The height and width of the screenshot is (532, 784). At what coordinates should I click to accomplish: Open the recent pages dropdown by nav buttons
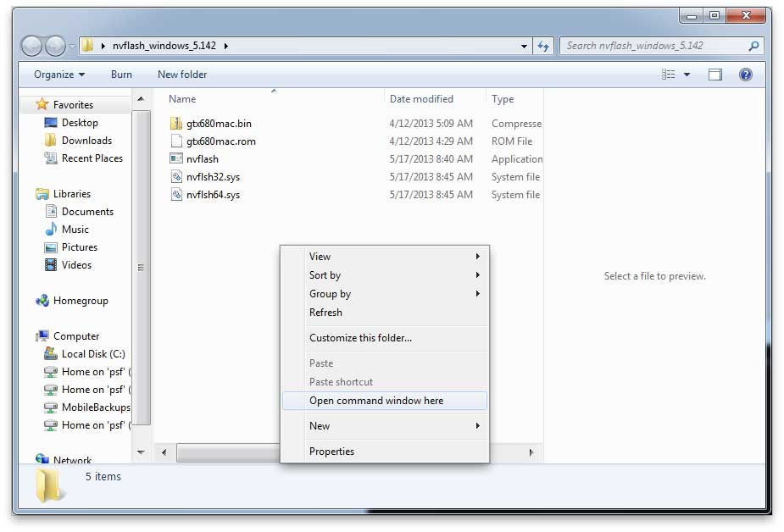click(x=72, y=46)
